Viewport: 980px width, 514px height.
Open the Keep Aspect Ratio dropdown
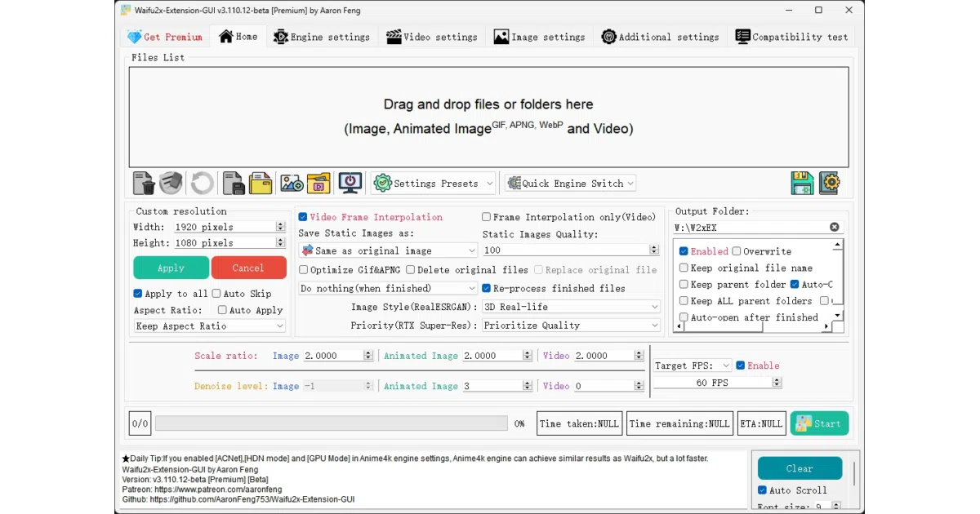tap(210, 326)
